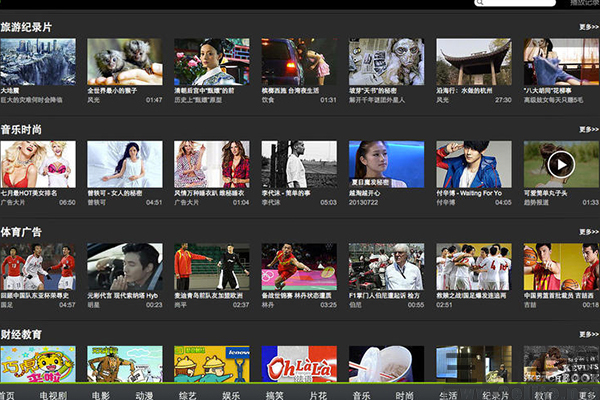Screen dimensions: 600x400
Task: Open the Chinese football team in red thumbnail
Action: (x=38, y=267)
